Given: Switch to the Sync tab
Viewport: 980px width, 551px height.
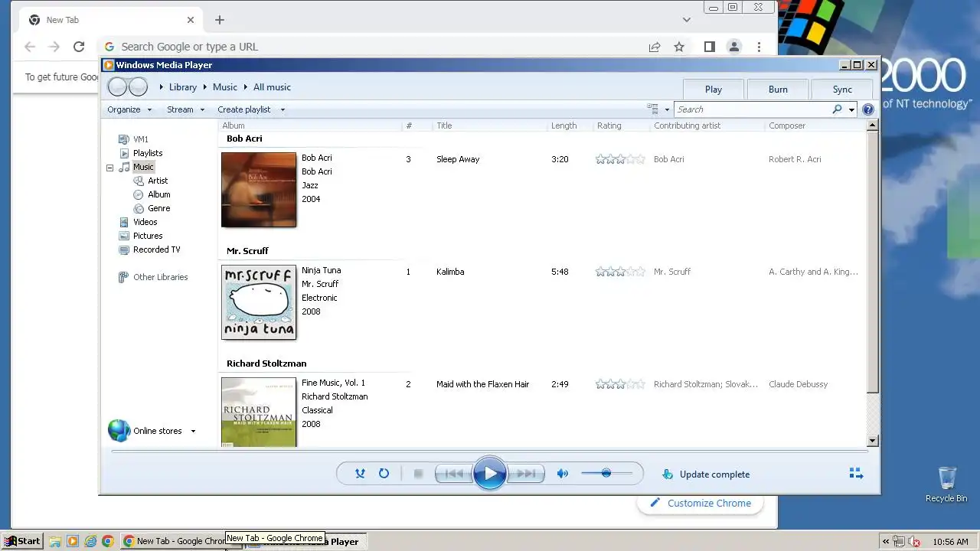Looking at the screenshot, I should (842, 90).
